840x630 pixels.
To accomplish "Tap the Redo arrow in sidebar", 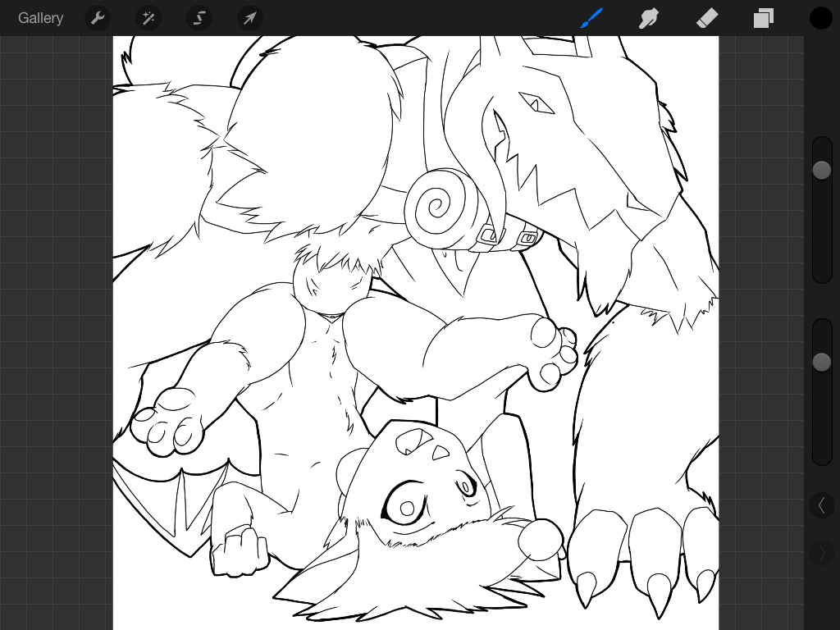I will coord(822,552).
